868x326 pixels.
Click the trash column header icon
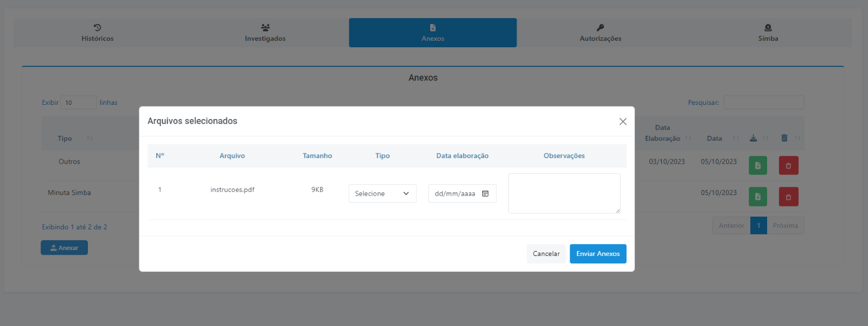[784, 138]
